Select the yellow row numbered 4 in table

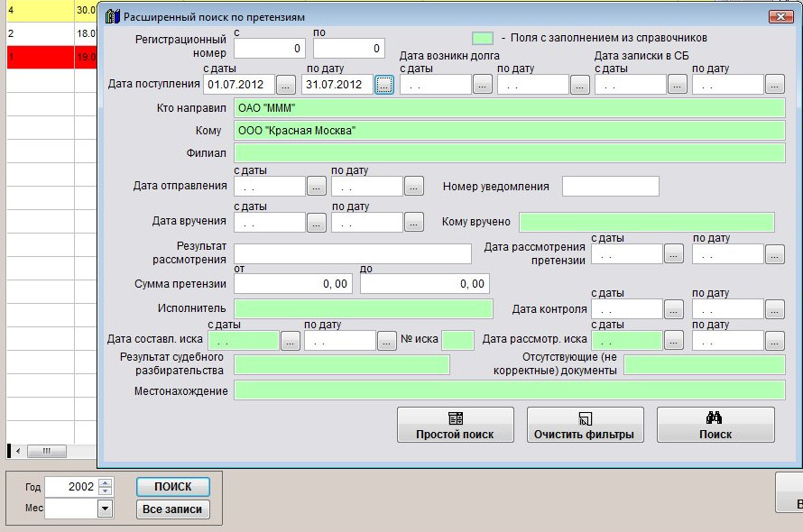(51, 11)
